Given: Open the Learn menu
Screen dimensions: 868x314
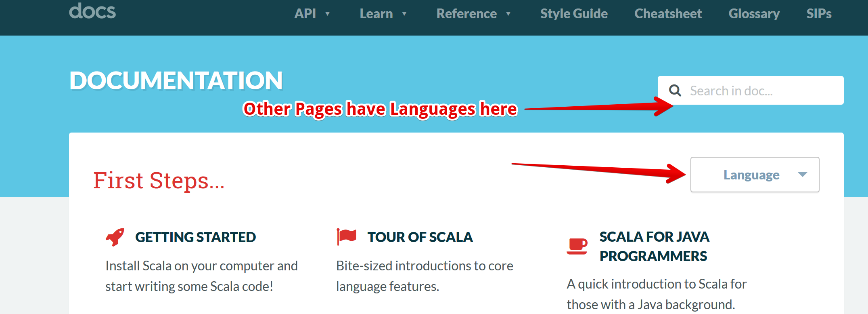Looking at the screenshot, I should [376, 14].
